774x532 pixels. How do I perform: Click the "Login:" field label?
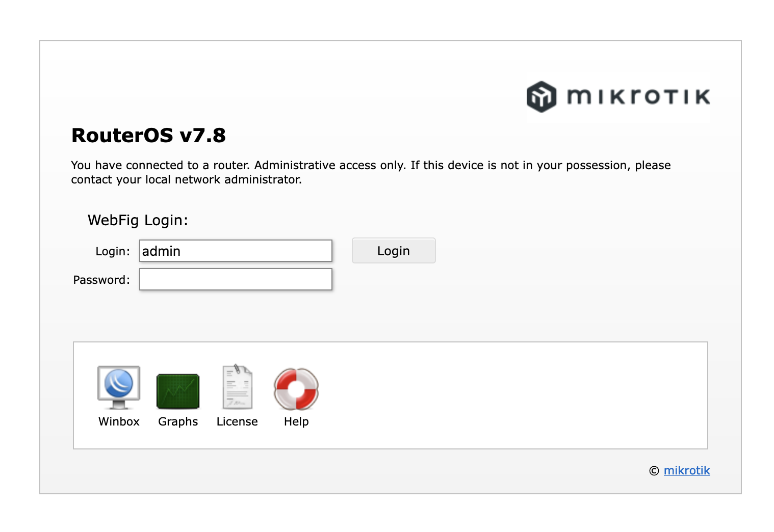tap(113, 251)
